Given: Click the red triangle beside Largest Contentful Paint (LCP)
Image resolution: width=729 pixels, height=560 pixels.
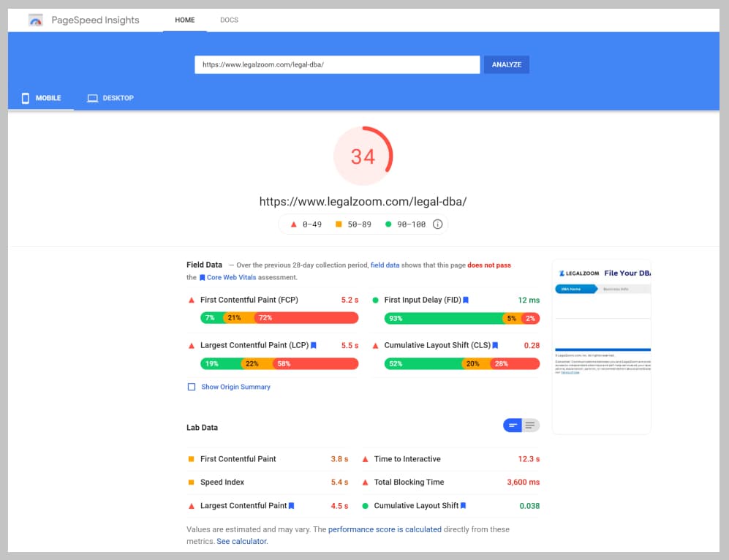Looking at the screenshot, I should tap(191, 346).
